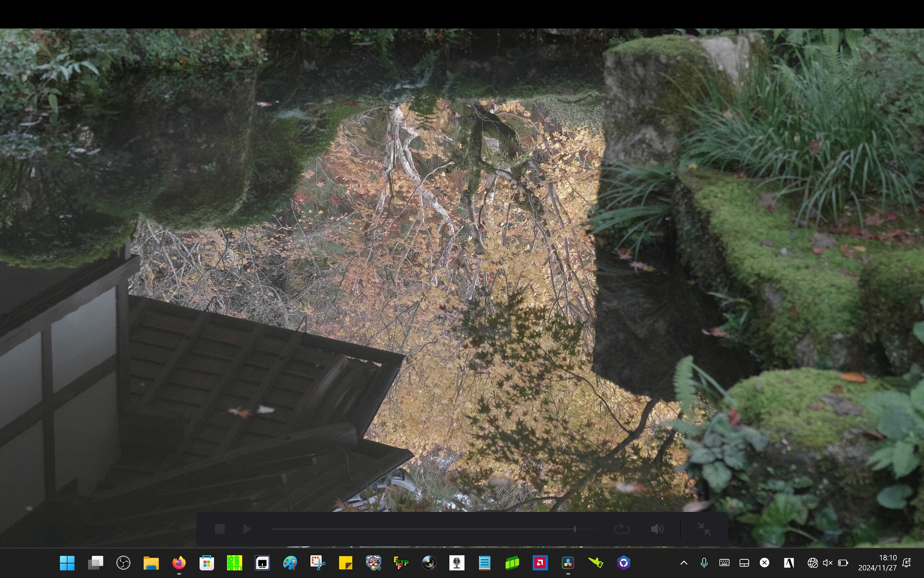The image size is (924, 578).
Task: Launch Firefox from the taskbar
Action: pyautogui.click(x=179, y=563)
